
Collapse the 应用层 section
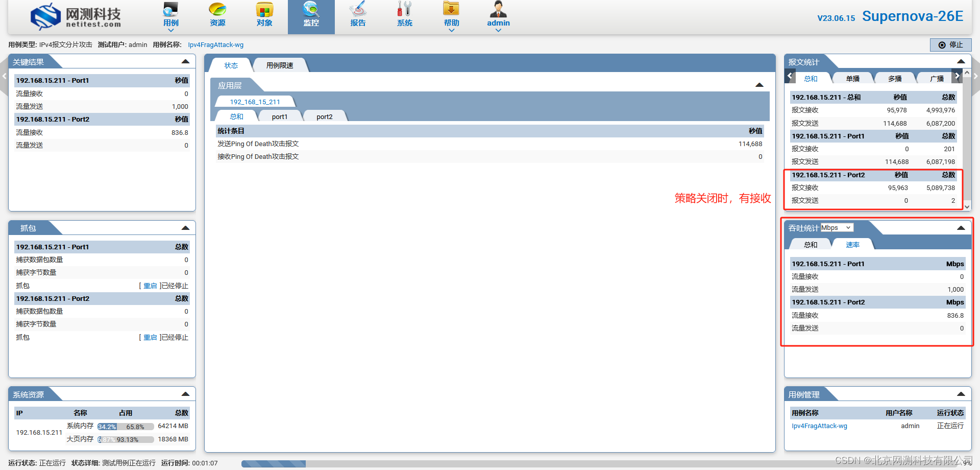(759, 85)
